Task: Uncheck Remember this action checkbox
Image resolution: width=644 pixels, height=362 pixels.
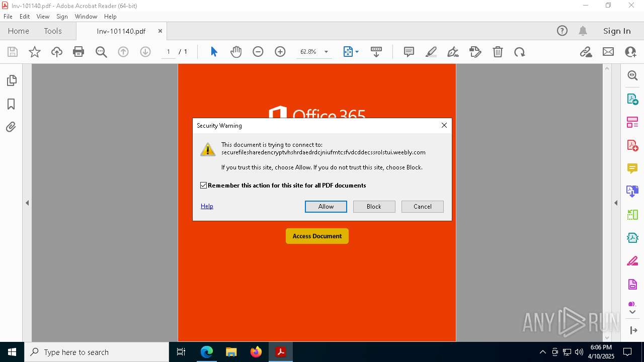Action: (x=204, y=186)
